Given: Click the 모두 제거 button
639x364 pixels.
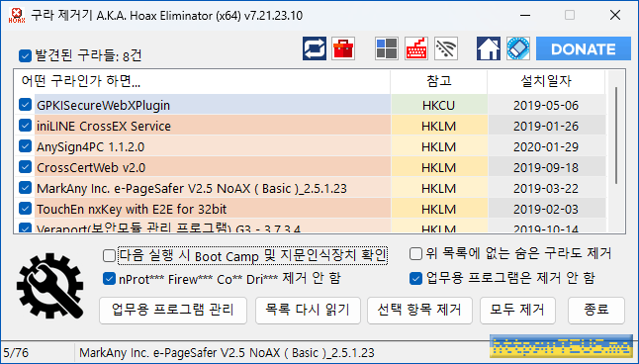Looking at the screenshot, I should [x=517, y=311].
